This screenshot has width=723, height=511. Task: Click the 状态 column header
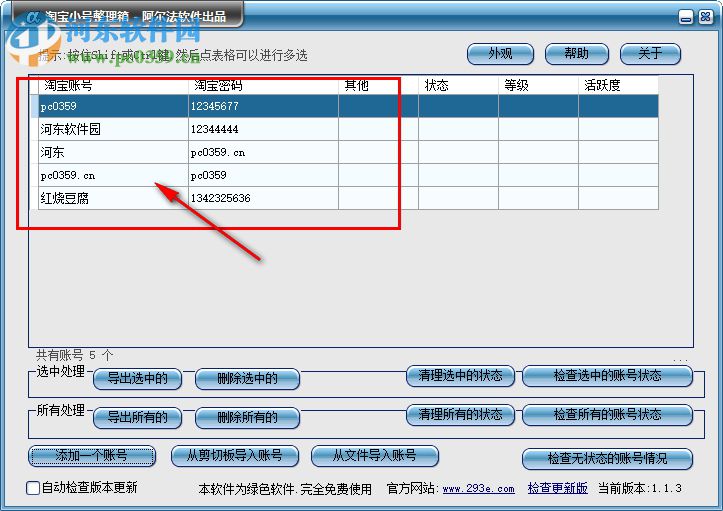coord(458,85)
